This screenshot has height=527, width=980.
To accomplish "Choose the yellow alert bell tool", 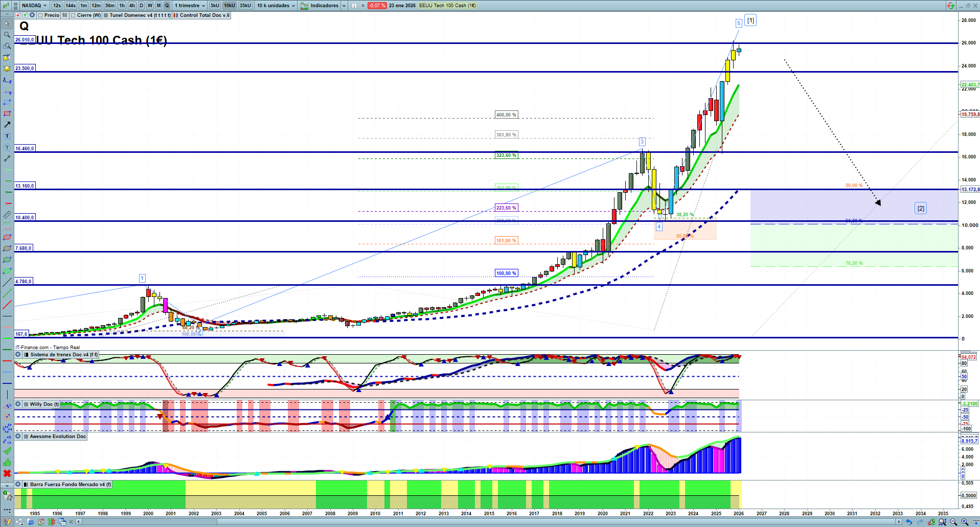I will tap(7, 68).
